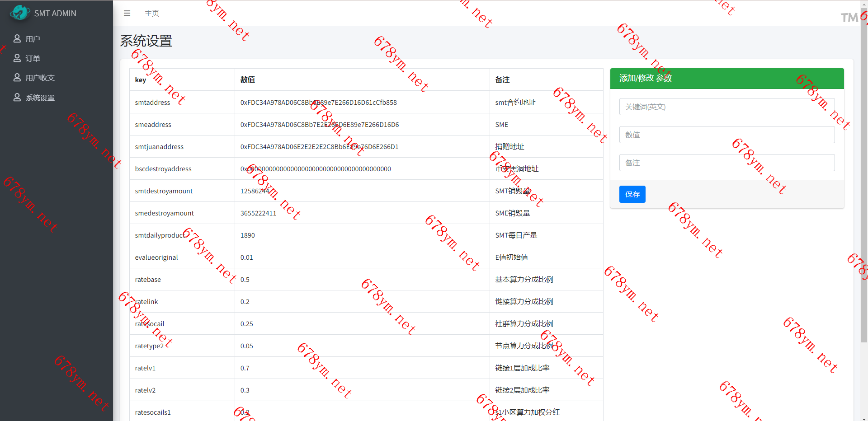Viewport: 868px width, 421px height.
Task: Click the person icon beside 用户收支
Action: 17,78
